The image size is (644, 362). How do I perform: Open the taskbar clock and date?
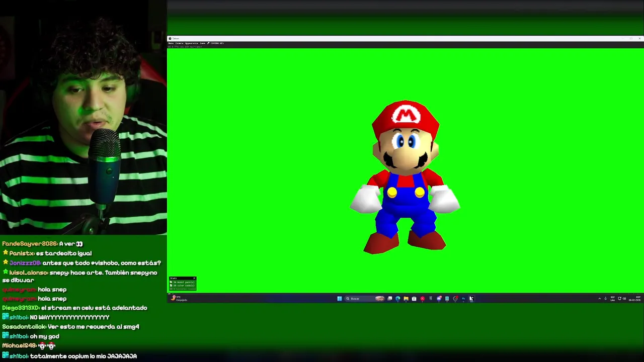coord(634,299)
